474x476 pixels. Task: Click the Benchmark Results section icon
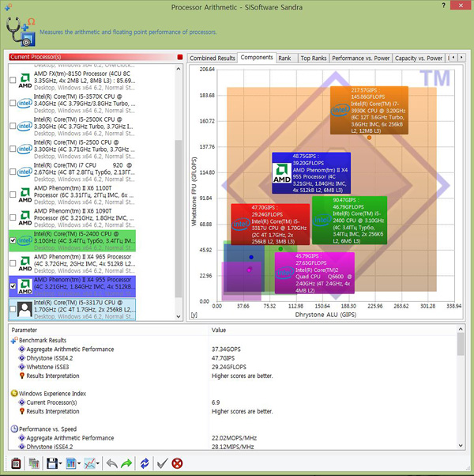pyautogui.click(x=14, y=340)
